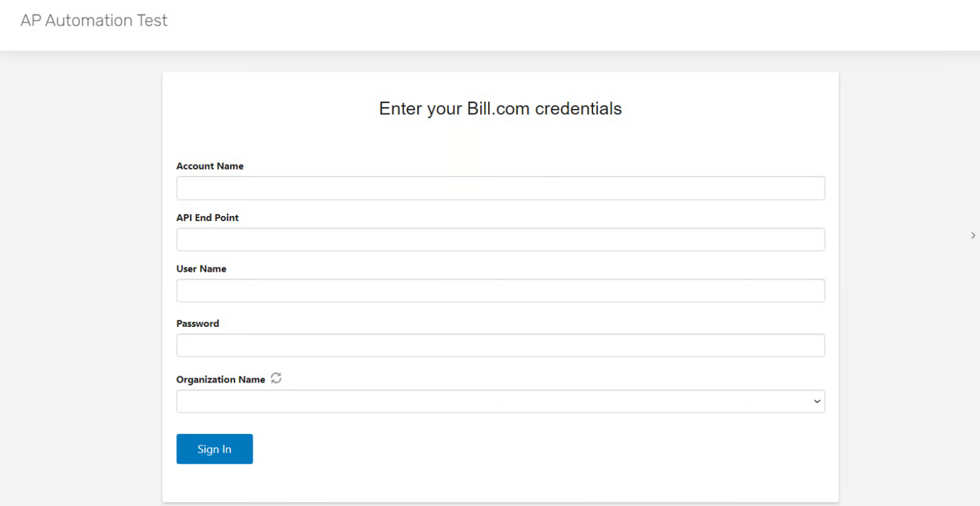Screen dimensions: 980x506
Task: Expand the side panel chevron at right edge
Action: (973, 236)
